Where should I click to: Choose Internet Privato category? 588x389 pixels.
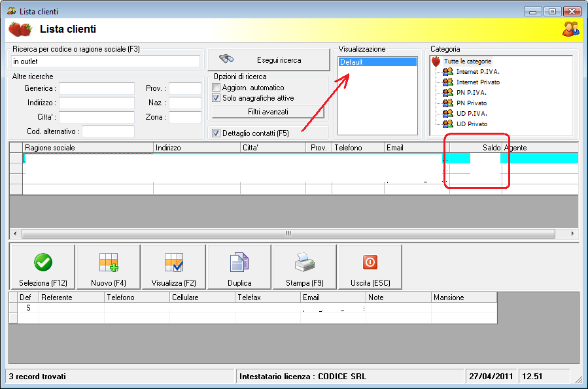point(477,82)
